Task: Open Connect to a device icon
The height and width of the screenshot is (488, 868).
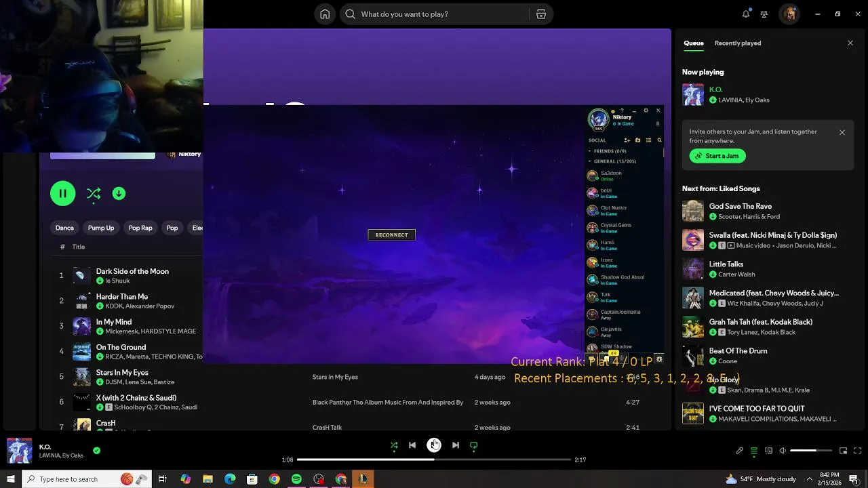Action: pyautogui.click(x=768, y=451)
